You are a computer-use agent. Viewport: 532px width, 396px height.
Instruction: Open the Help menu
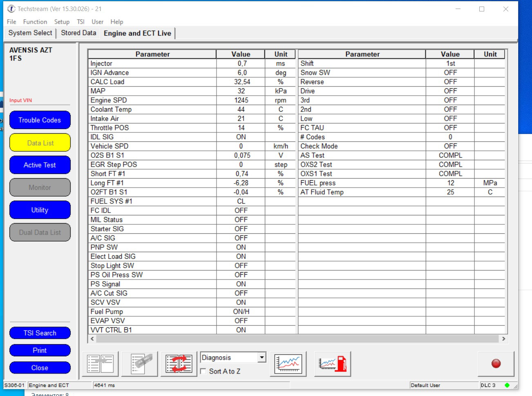[116, 22]
